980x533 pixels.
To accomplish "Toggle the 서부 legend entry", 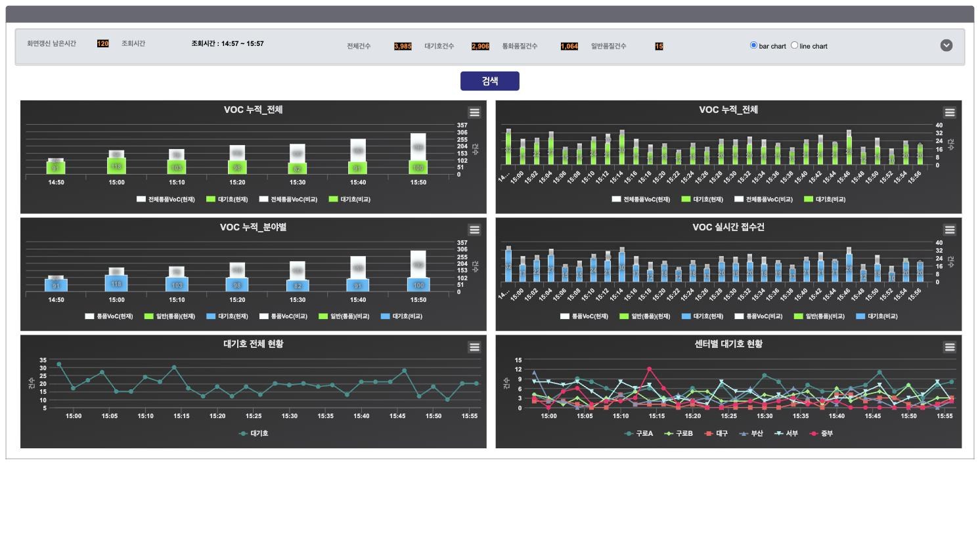I will (x=788, y=433).
